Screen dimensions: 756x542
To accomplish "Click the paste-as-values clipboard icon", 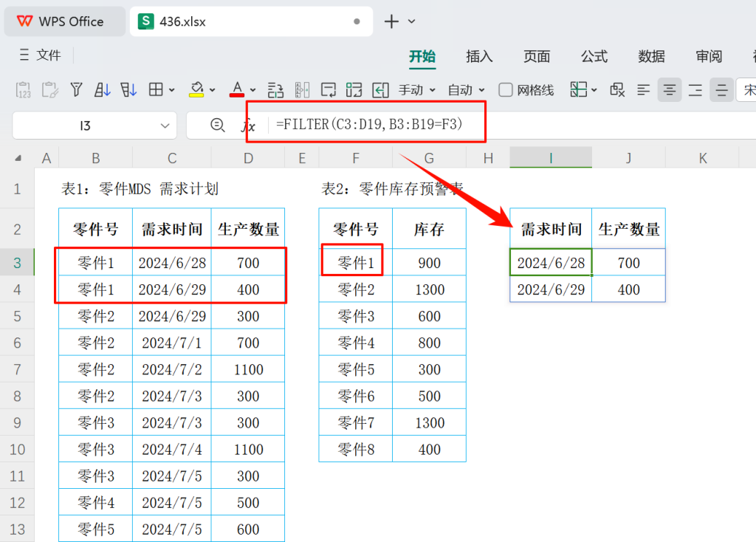I will point(23,90).
